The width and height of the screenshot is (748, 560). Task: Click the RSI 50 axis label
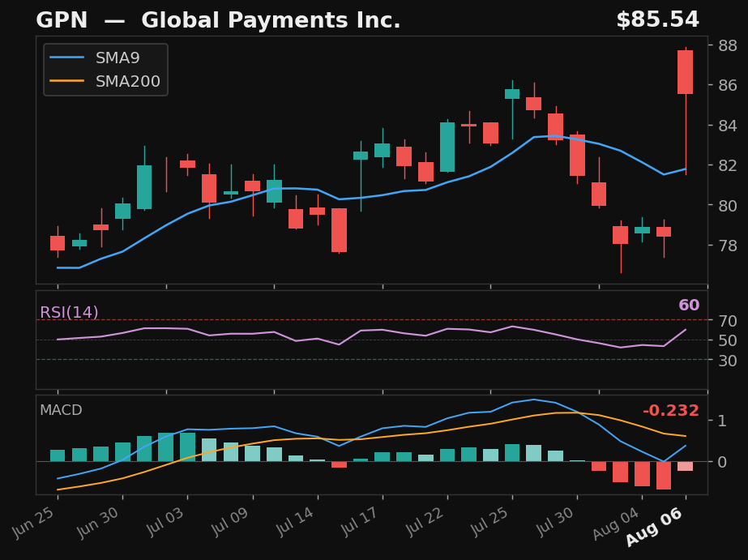[x=728, y=340]
